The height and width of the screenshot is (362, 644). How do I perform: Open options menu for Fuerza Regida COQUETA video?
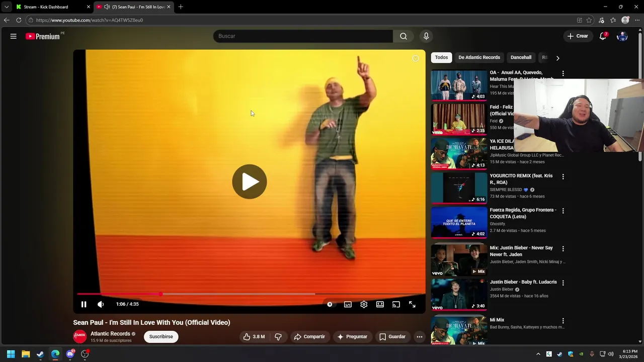[563, 211]
